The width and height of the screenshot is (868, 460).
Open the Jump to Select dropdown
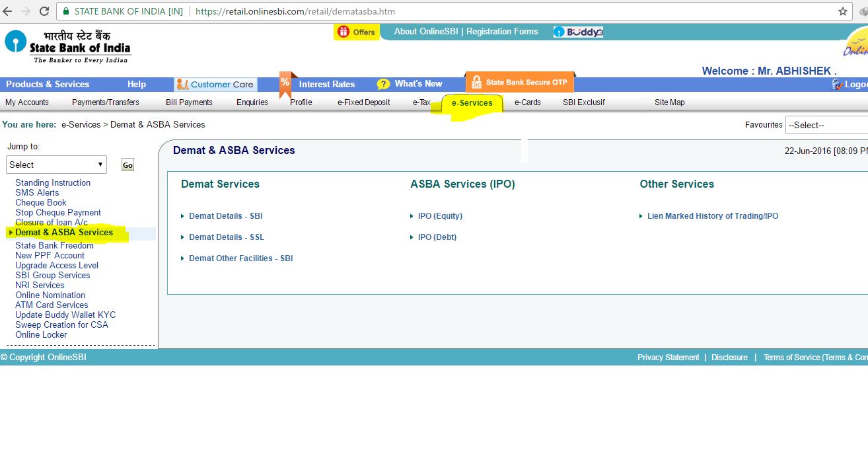point(56,165)
